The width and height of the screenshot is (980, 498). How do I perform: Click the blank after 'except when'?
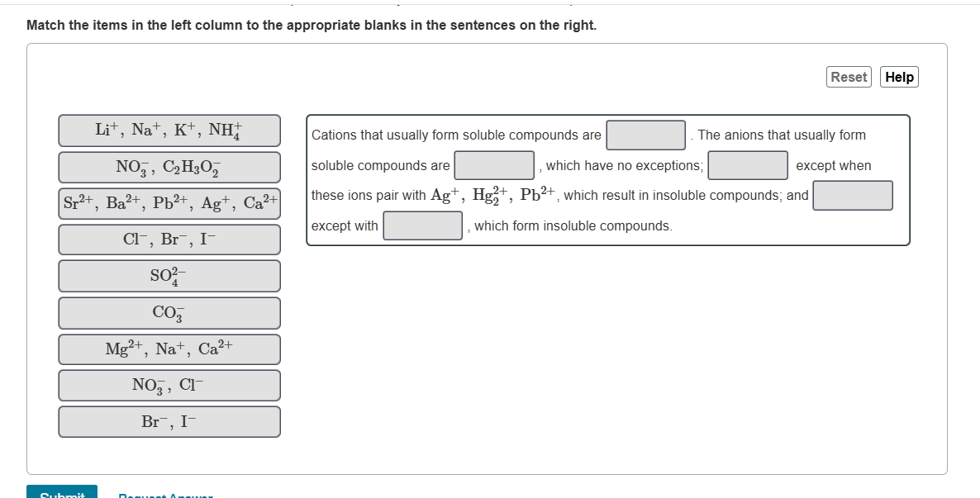tap(749, 165)
